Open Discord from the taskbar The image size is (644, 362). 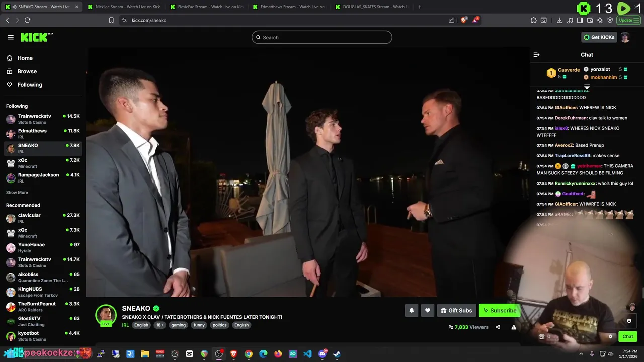point(322,354)
